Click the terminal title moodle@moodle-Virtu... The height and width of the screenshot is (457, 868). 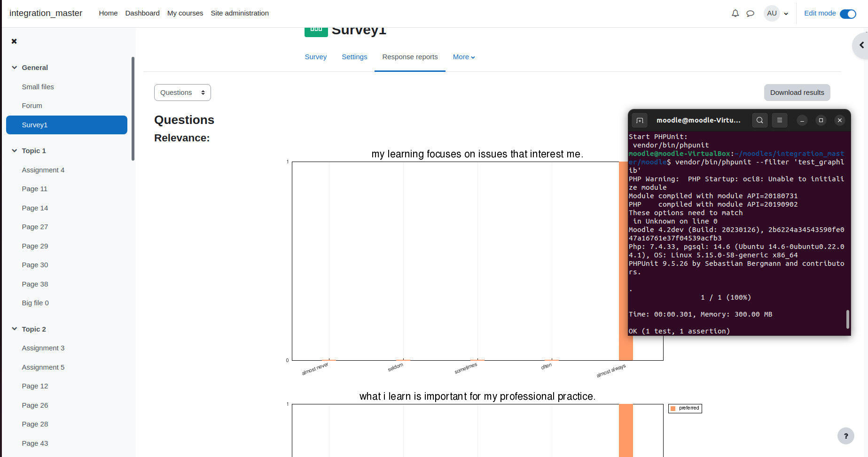(698, 120)
